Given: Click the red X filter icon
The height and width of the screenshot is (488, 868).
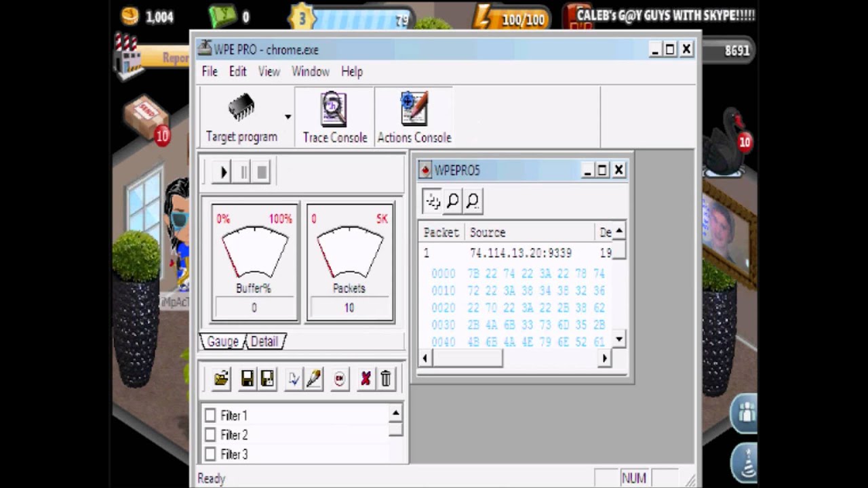Looking at the screenshot, I should pos(366,378).
